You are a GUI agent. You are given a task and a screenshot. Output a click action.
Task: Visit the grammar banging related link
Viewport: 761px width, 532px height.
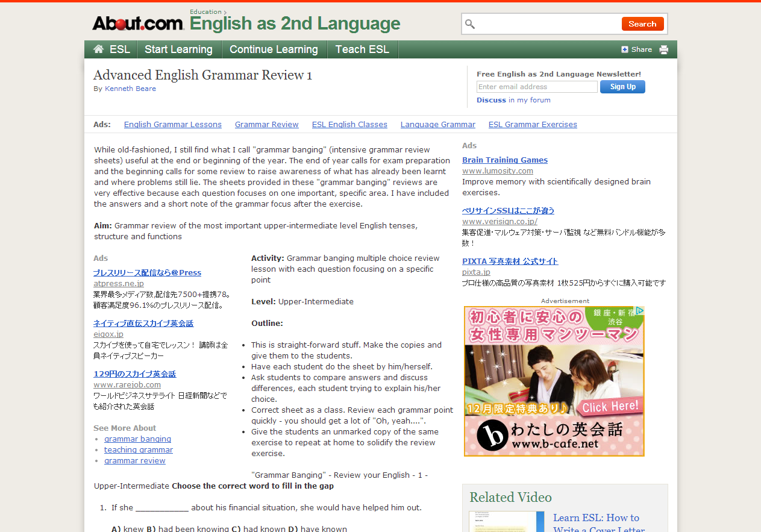137,439
